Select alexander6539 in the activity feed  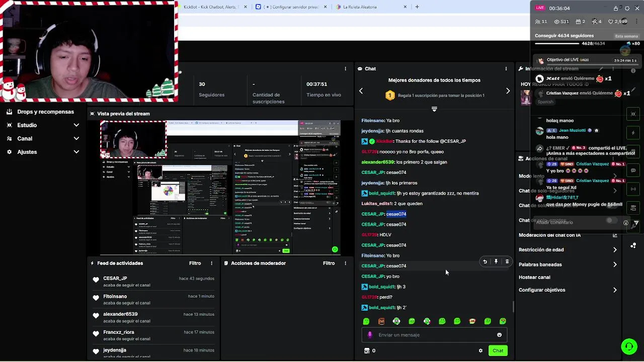pos(120,314)
